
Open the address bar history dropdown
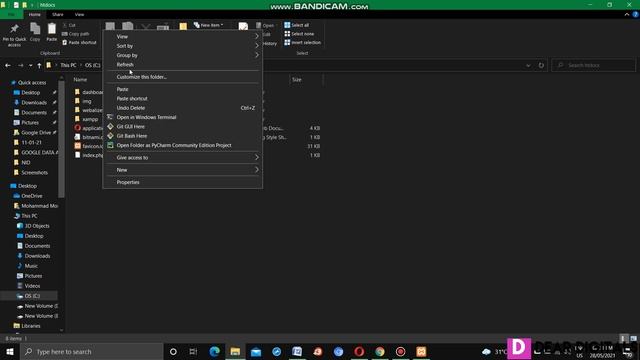coord(528,65)
